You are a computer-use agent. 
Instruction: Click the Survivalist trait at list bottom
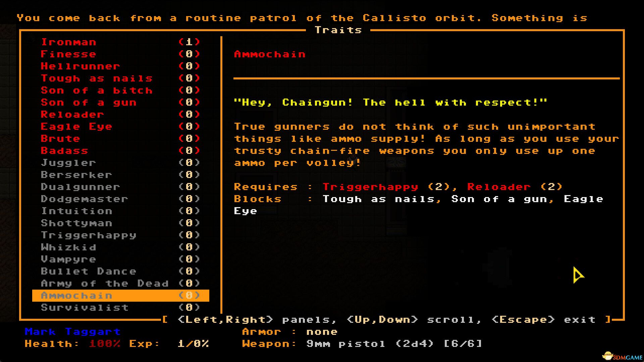pyautogui.click(x=85, y=308)
